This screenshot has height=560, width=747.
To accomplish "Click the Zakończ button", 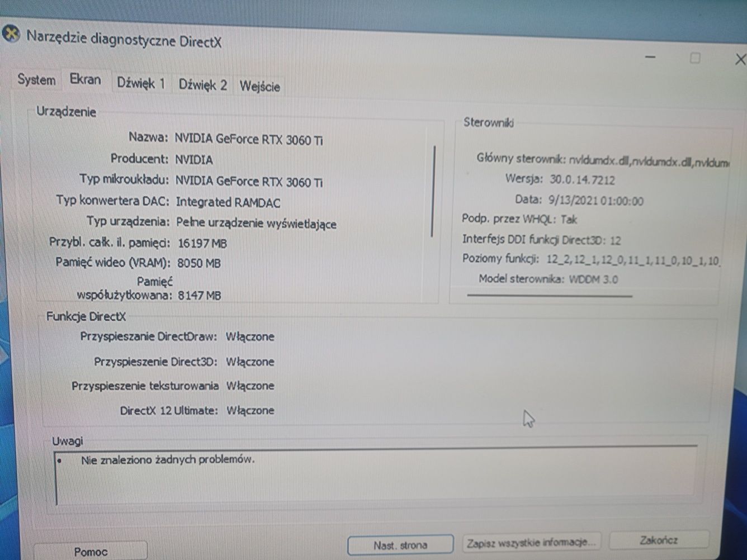I will coord(659,540).
